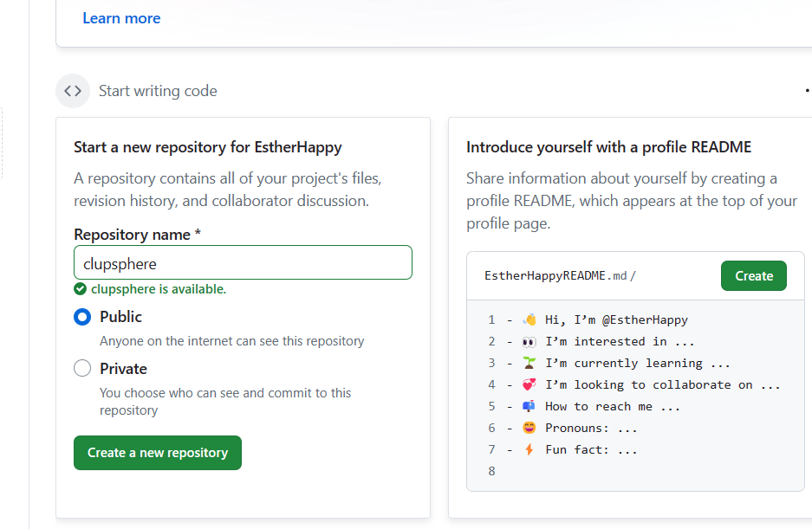Click the green checkmark availability icon
812x529 pixels.
click(81, 289)
